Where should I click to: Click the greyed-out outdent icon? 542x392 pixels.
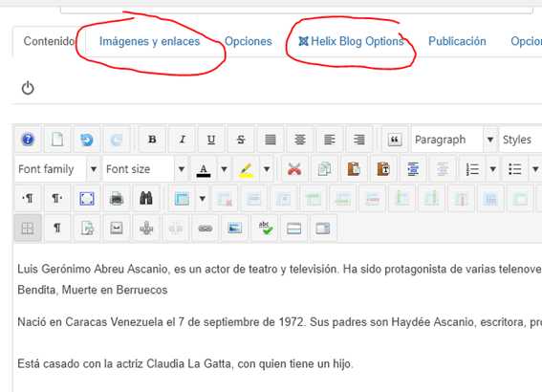[x=443, y=169]
